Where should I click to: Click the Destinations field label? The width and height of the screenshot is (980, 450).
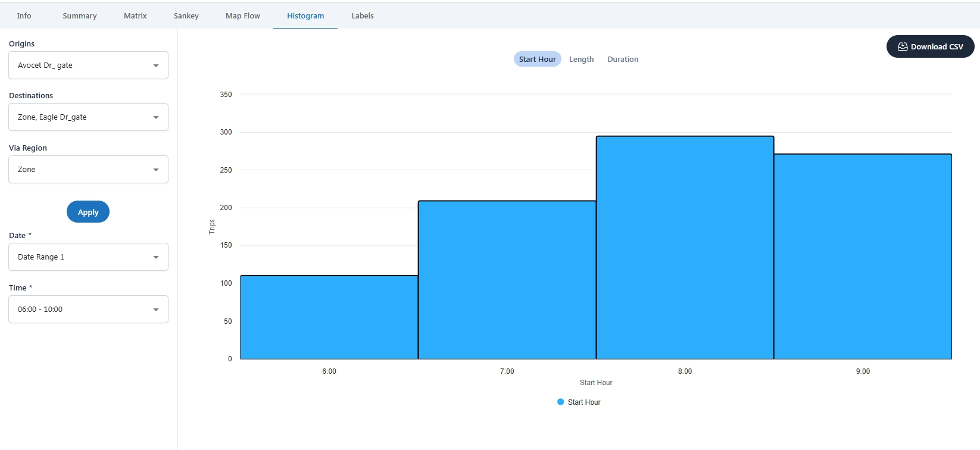click(31, 96)
